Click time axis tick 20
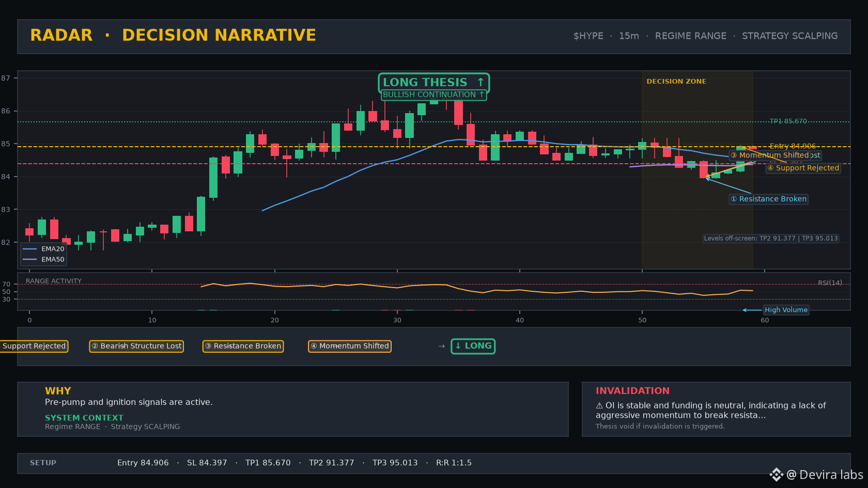The height and width of the screenshot is (488, 868). pos(274,320)
